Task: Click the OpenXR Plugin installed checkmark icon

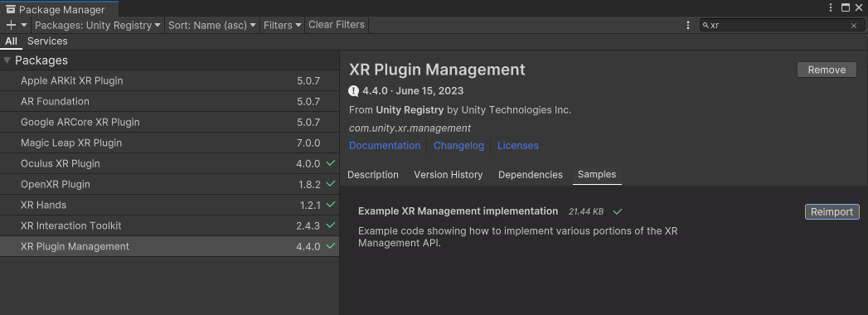Action: point(331,184)
